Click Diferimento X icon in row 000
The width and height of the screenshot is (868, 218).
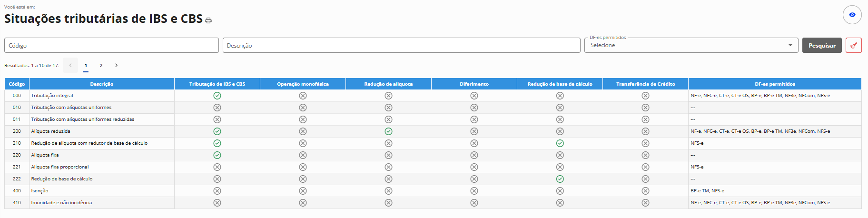474,96
